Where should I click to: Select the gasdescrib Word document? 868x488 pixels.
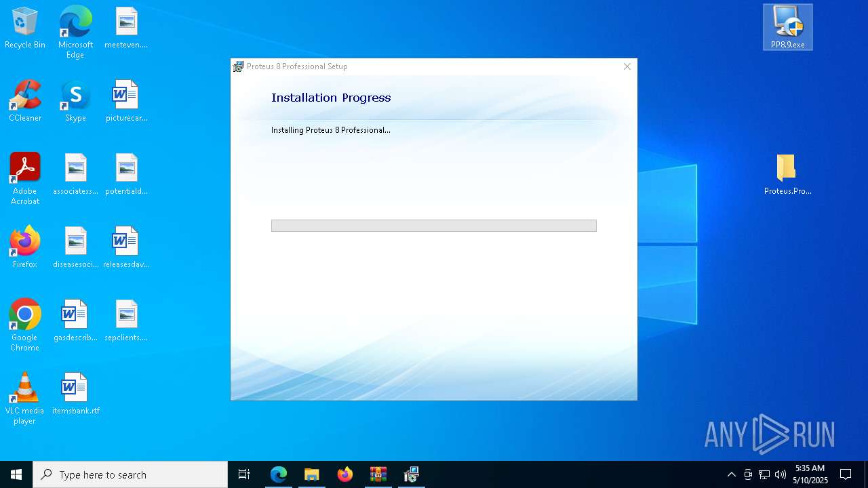(x=75, y=321)
